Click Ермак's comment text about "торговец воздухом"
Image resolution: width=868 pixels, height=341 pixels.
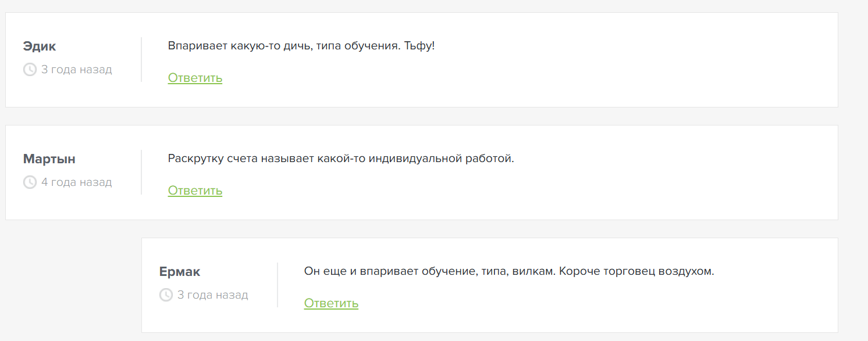[x=509, y=271]
